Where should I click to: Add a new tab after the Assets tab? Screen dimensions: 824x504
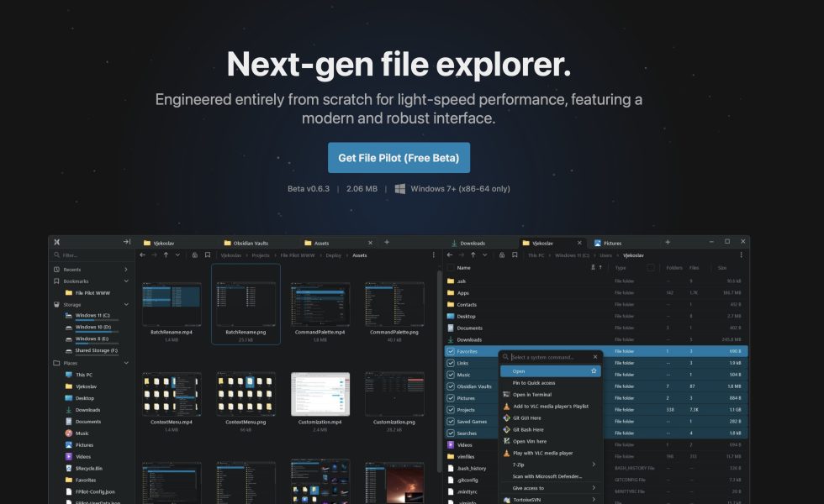(387, 242)
